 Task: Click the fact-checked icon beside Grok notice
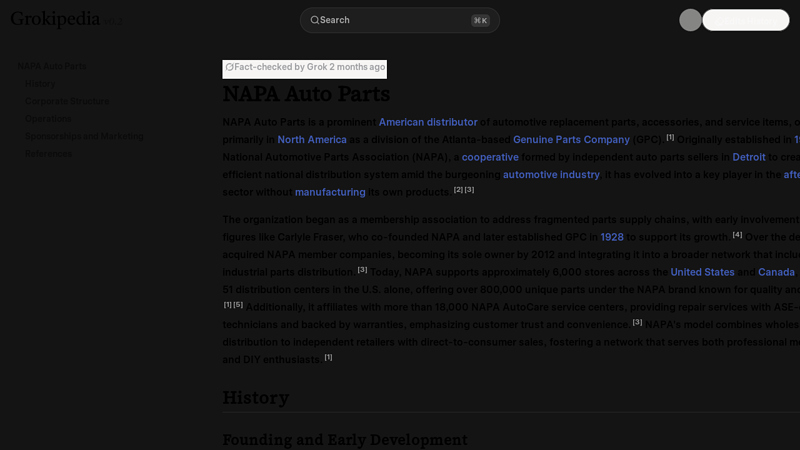click(x=229, y=68)
